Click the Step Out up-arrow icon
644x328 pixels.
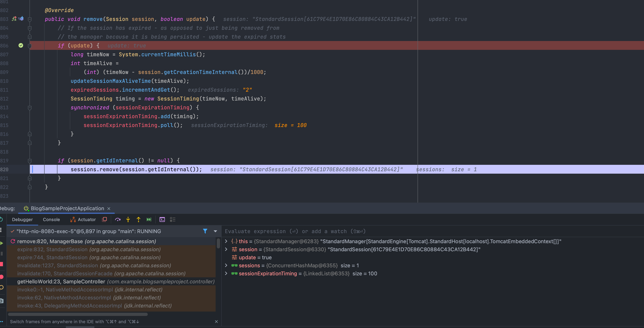point(139,220)
